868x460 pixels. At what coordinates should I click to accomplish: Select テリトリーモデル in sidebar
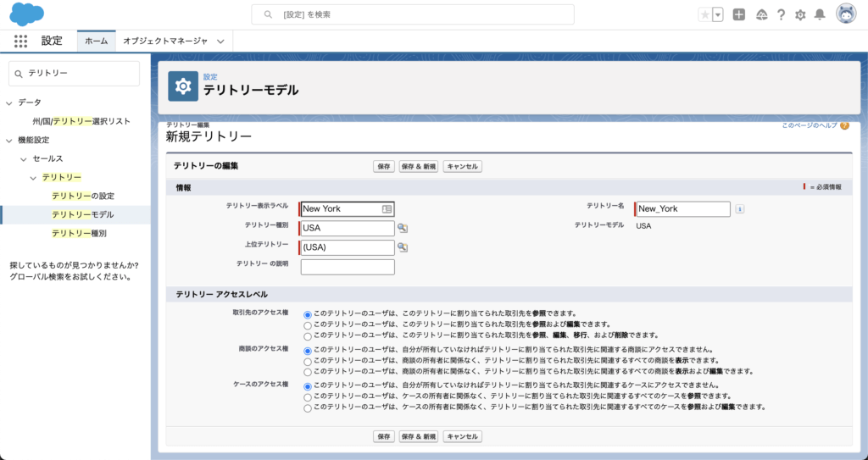tap(83, 215)
